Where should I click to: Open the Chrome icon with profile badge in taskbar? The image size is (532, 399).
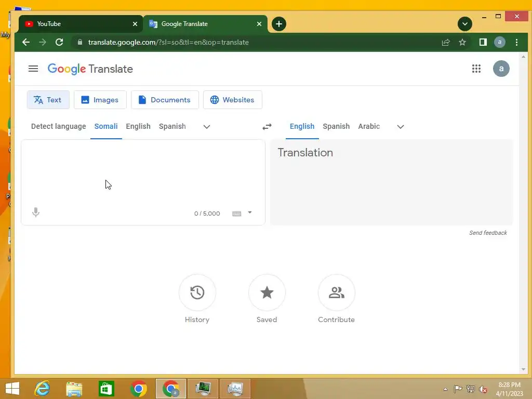pyautogui.click(x=171, y=389)
